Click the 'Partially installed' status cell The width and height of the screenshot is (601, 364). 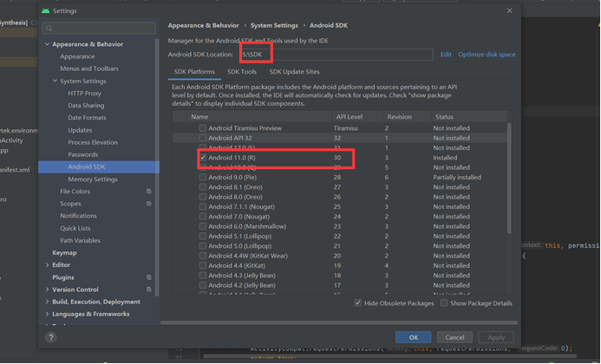pos(457,177)
